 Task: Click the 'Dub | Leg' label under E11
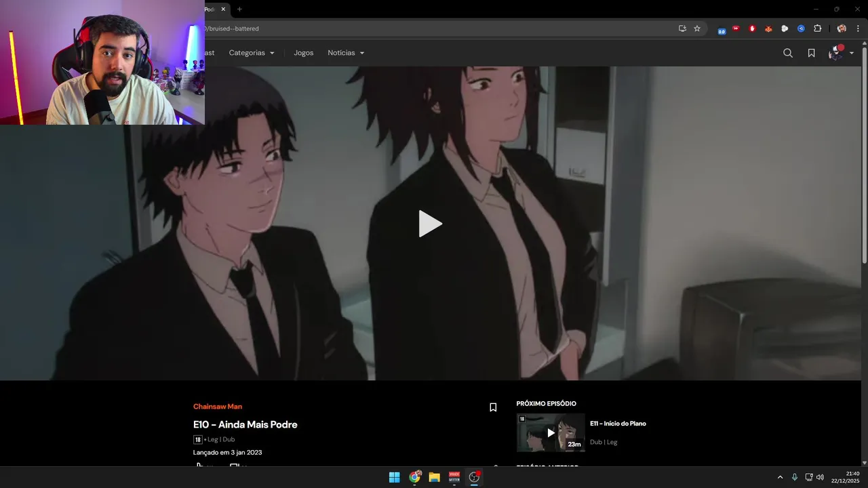coord(604,442)
